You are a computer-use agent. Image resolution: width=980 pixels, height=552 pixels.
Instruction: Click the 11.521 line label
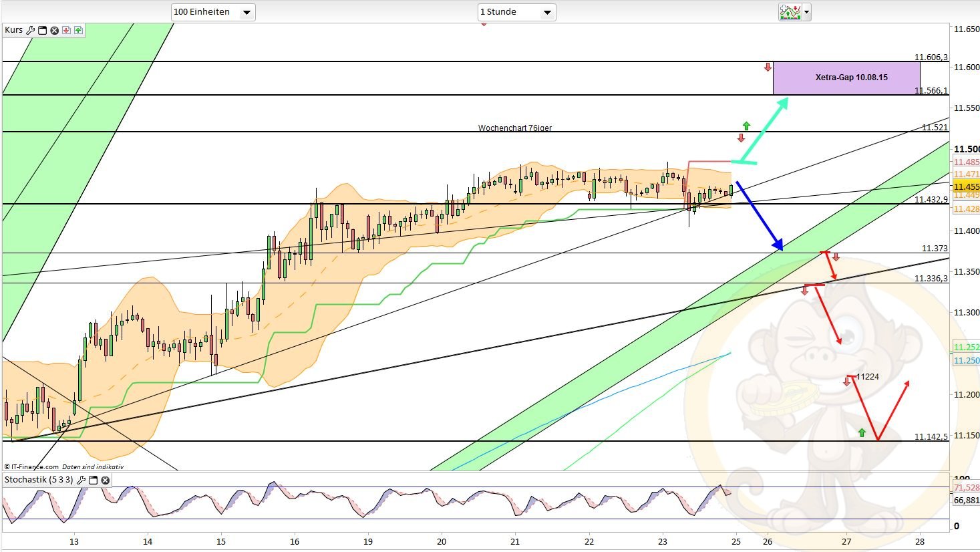click(x=935, y=128)
